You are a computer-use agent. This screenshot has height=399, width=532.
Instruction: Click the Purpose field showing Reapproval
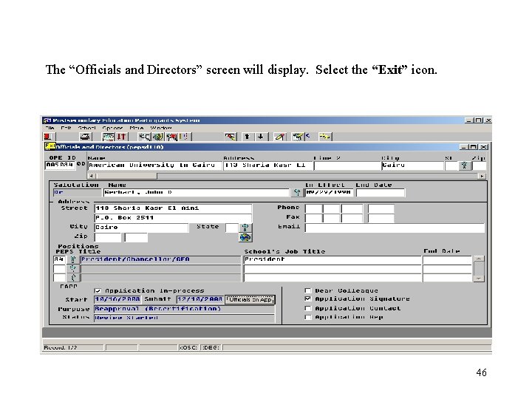184,309
